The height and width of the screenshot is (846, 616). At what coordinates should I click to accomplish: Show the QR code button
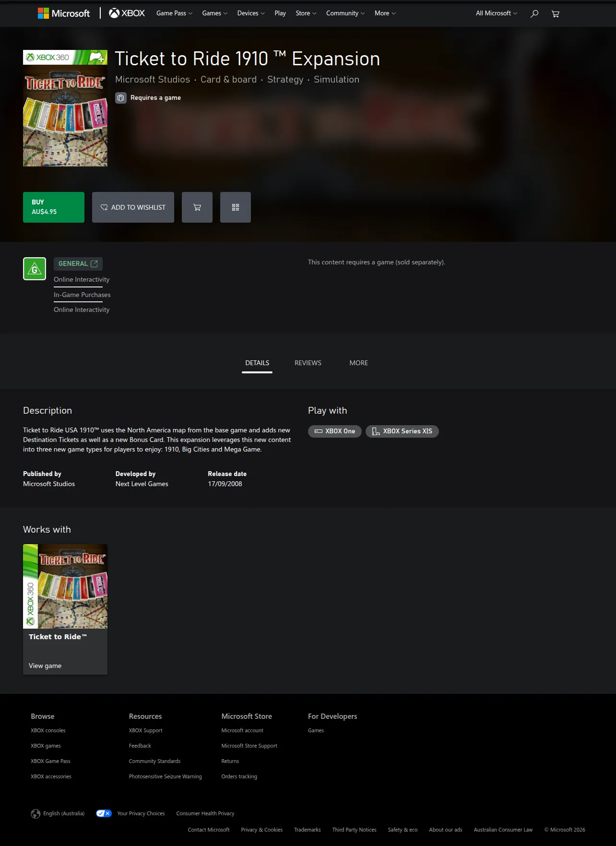tap(236, 207)
